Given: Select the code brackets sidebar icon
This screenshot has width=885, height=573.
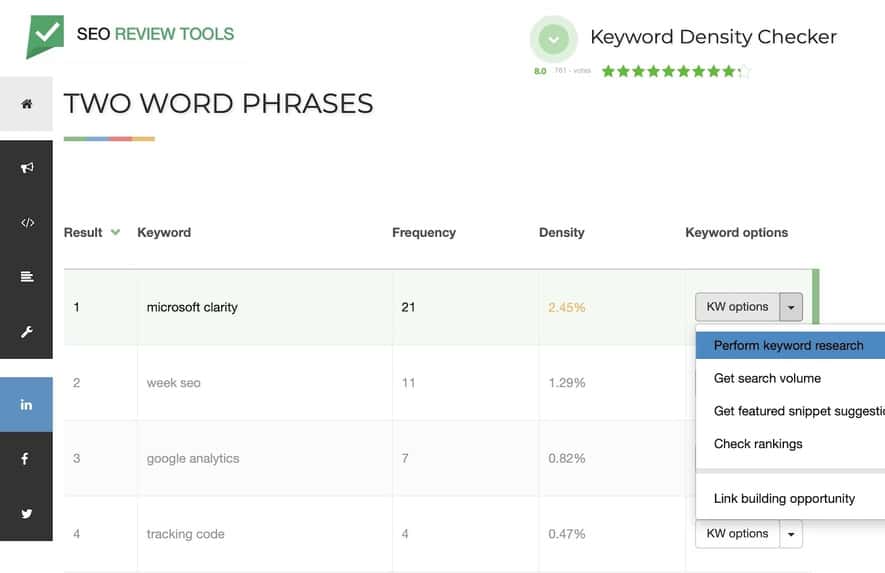Looking at the screenshot, I should click(27, 222).
